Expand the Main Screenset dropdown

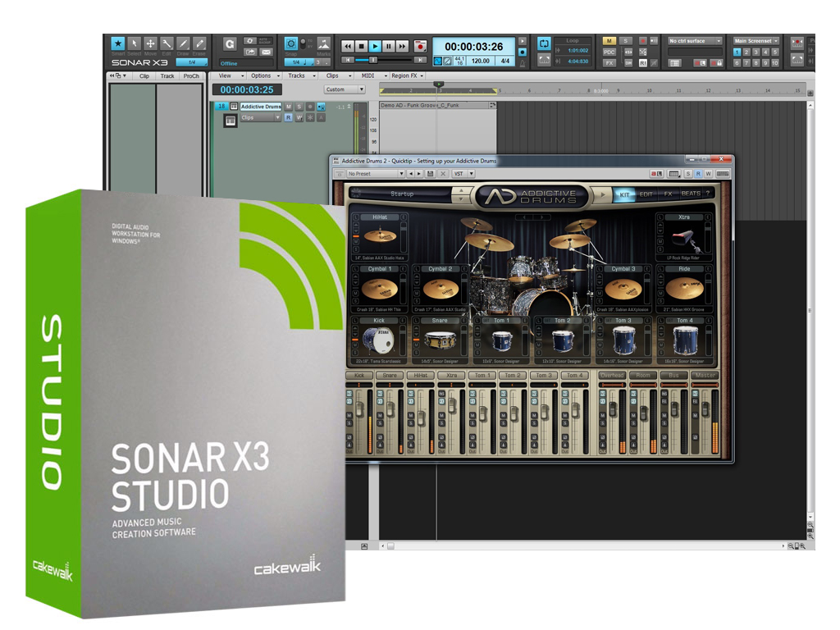point(756,40)
